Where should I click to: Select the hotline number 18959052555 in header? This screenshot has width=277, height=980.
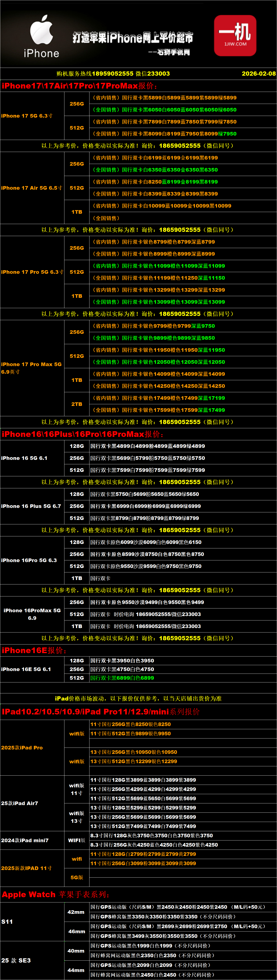point(112,73)
